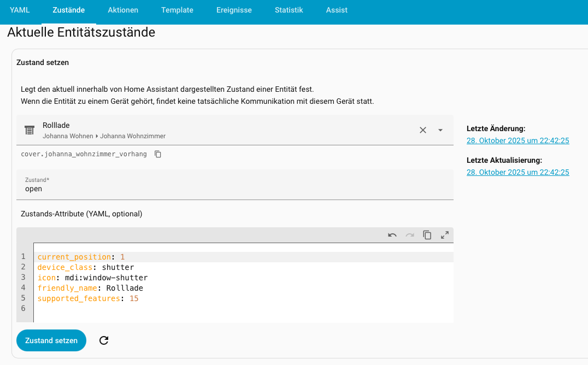
Task: Open the Statistik tab
Action: click(x=289, y=10)
